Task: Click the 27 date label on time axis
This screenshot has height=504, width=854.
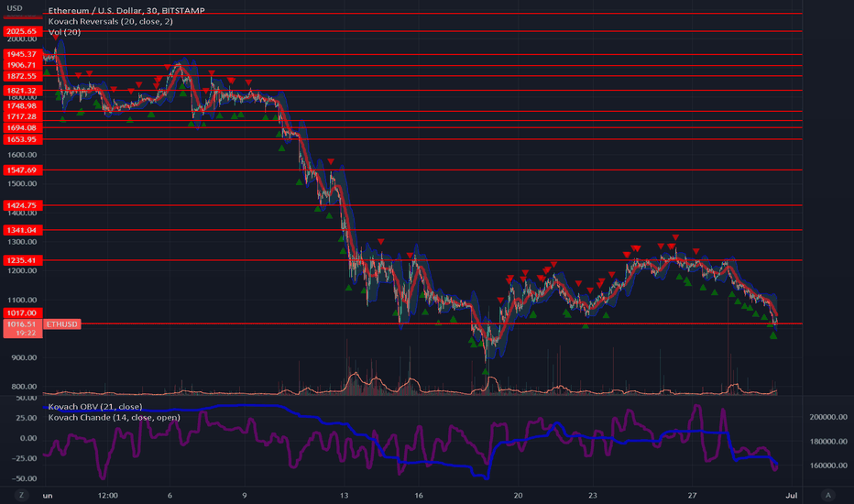Action: click(x=692, y=495)
